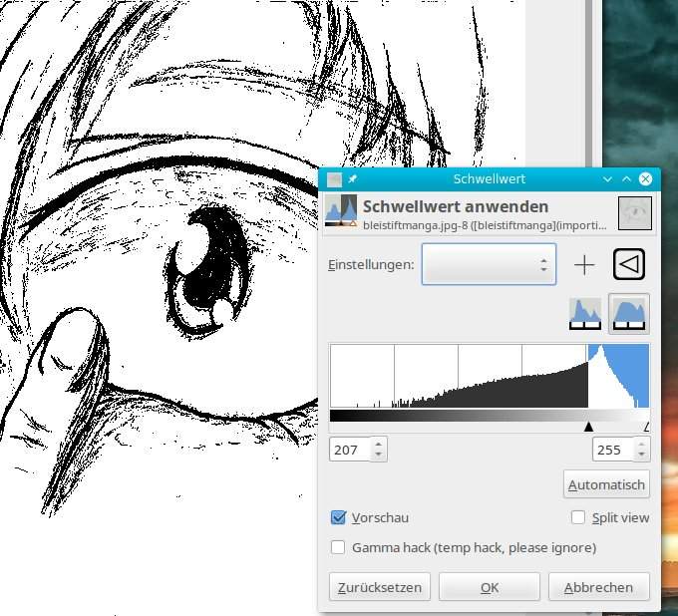678x616 pixels.
Task: Click the pin icon in title bar
Action: tap(352, 179)
